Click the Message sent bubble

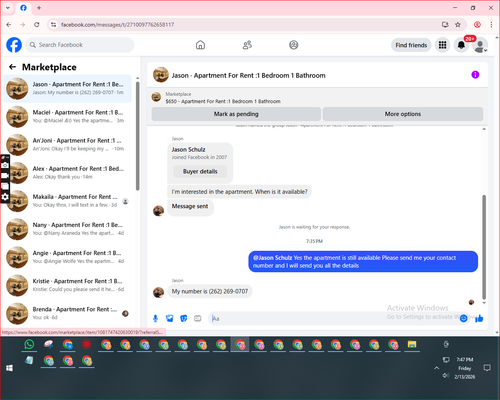coord(190,207)
